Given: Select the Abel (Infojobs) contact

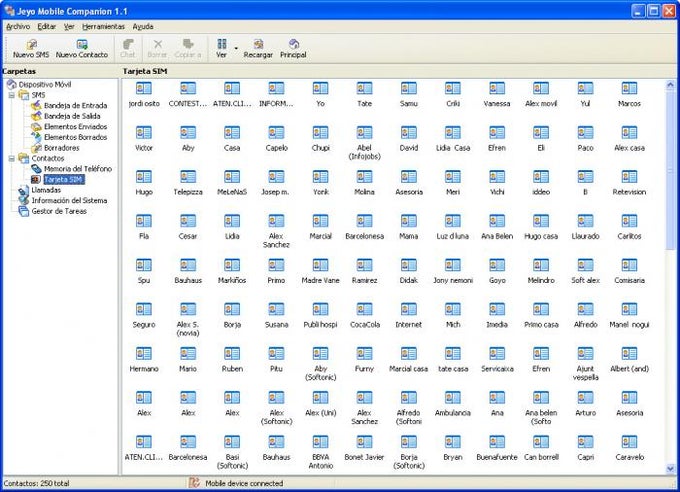Looking at the screenshot, I should (364, 133).
